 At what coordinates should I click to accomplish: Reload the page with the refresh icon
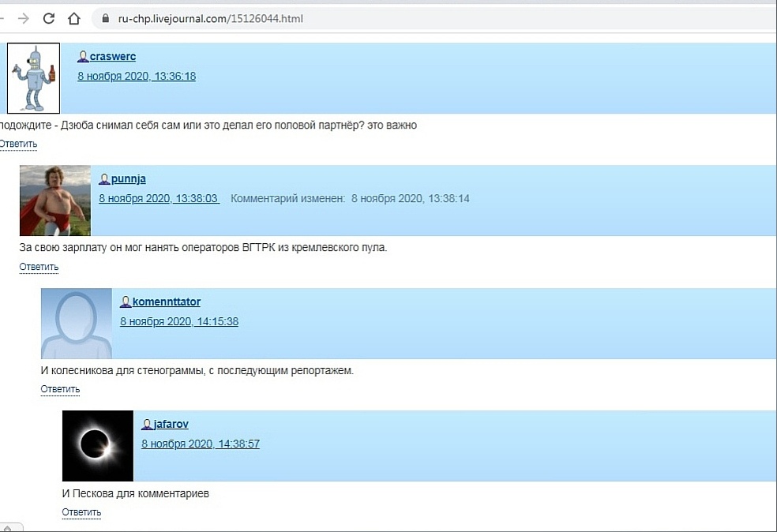coord(49,19)
